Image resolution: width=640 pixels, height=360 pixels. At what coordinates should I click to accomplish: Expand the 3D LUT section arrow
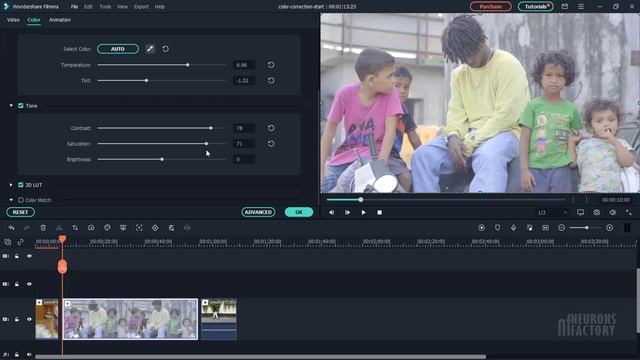pos(11,185)
